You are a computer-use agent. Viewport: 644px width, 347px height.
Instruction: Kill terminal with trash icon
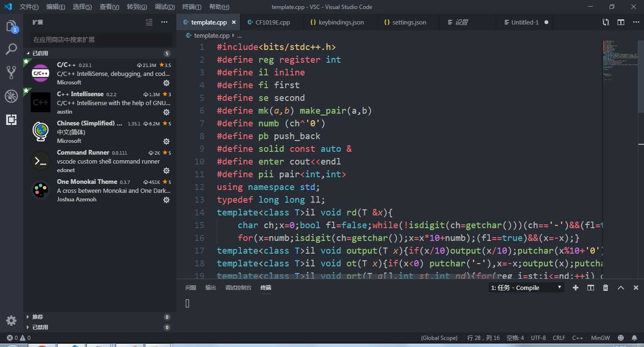(605, 288)
